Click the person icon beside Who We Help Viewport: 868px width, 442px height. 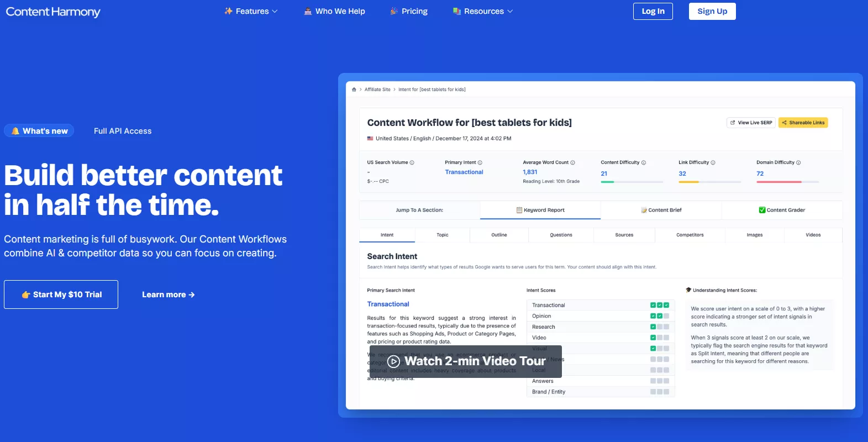[308, 11]
